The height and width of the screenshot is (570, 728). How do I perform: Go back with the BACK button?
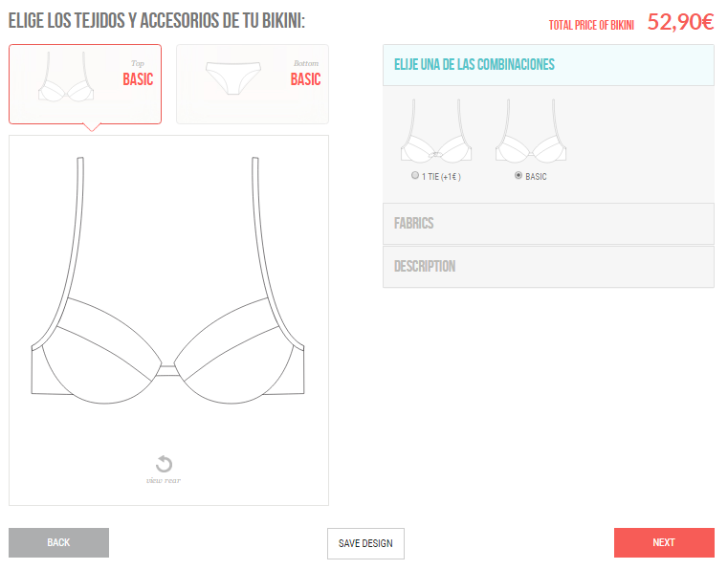pyautogui.click(x=58, y=542)
